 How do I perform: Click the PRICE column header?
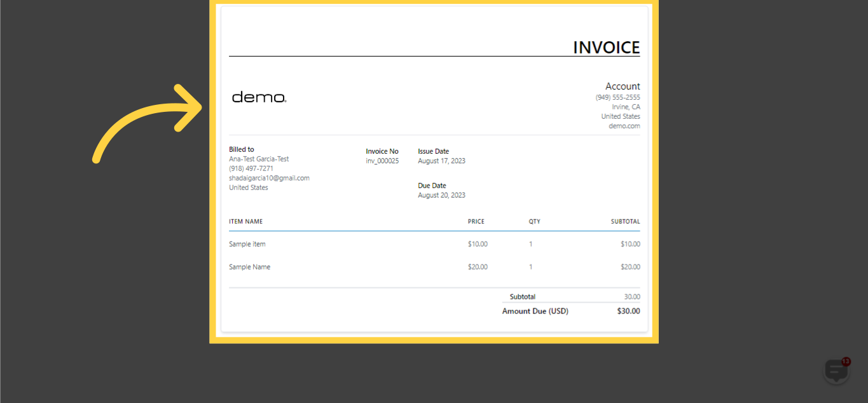[476, 222]
